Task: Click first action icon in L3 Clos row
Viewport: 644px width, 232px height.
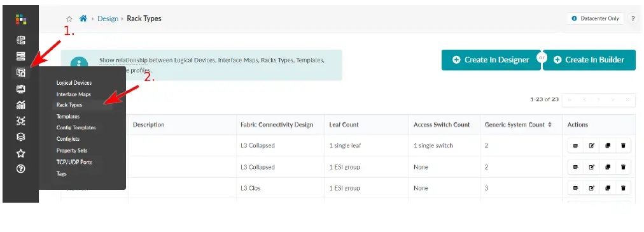Action: [575, 188]
